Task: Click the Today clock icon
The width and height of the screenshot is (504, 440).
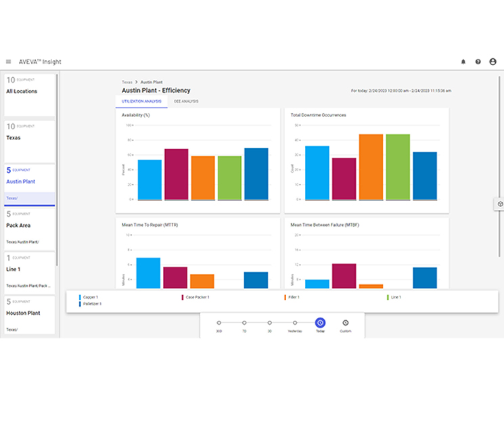Action: coord(320,323)
